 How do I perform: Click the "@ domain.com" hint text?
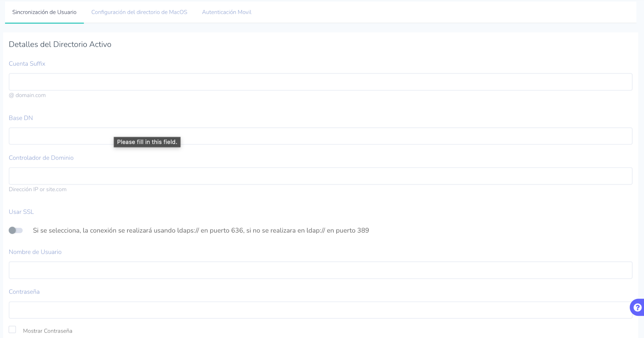[27, 95]
